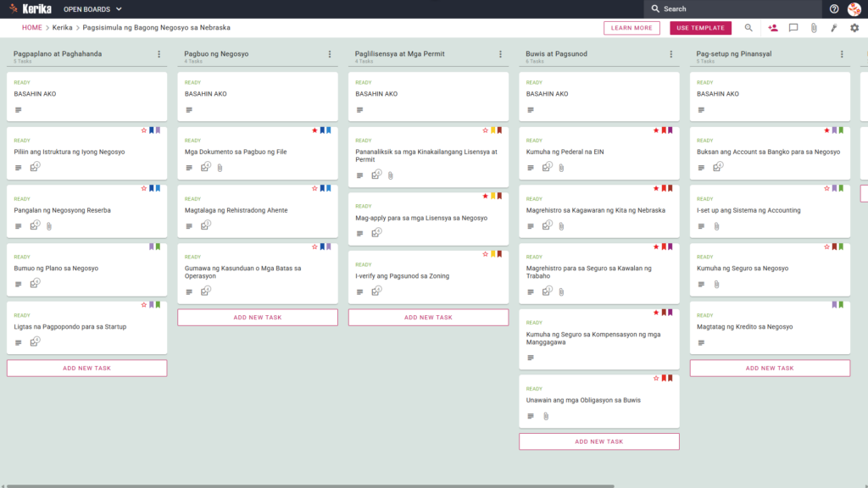This screenshot has height=488, width=868.
Task: Open the add team member icon
Action: point(773,28)
